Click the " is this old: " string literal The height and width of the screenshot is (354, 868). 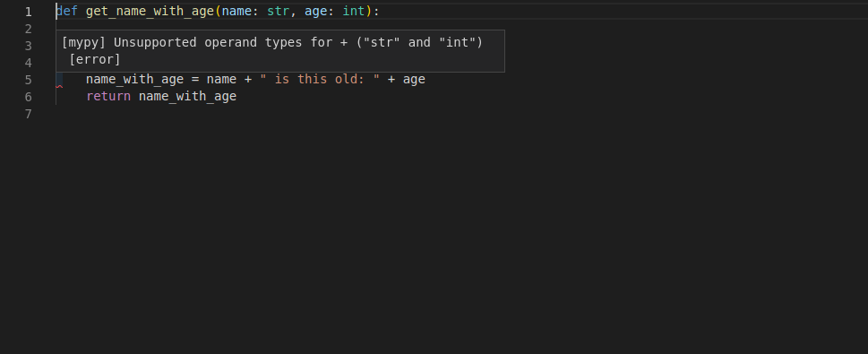pos(320,79)
